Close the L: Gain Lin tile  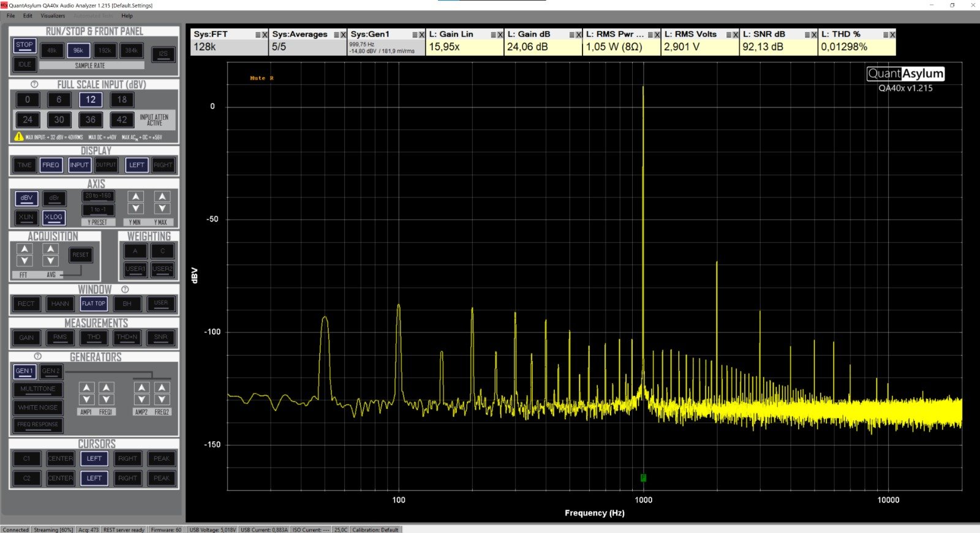tap(500, 35)
